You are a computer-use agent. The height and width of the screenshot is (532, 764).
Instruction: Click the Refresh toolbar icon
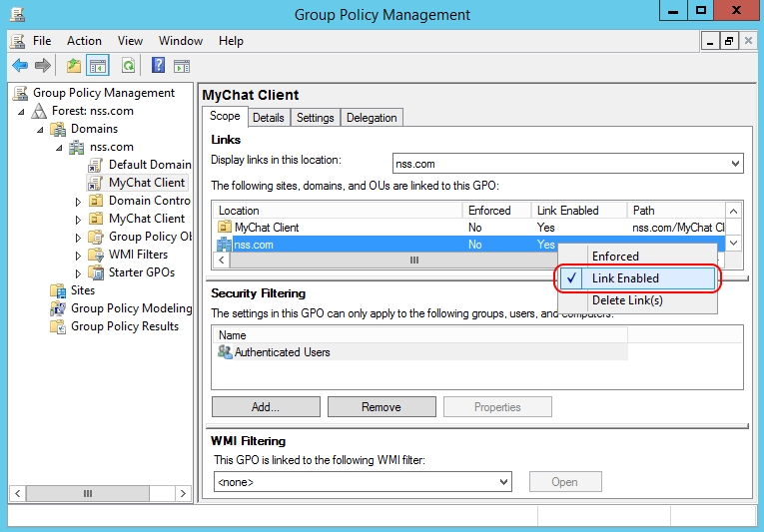click(x=128, y=66)
